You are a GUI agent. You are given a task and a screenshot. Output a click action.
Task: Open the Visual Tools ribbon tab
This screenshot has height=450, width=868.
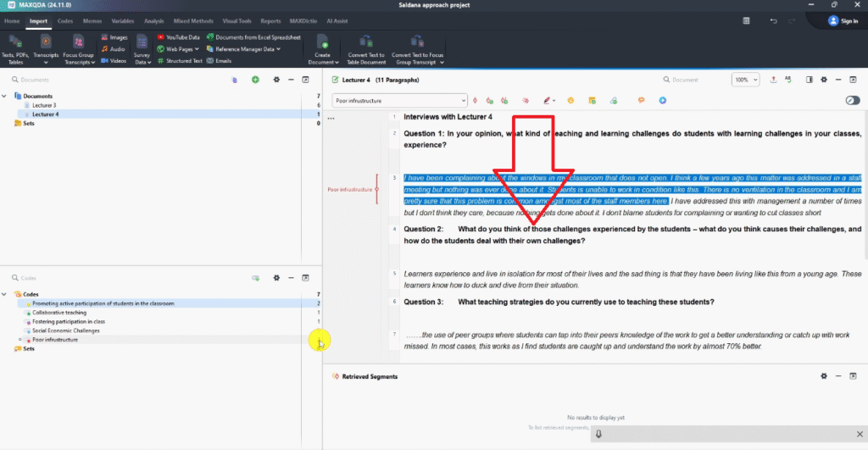tap(236, 20)
